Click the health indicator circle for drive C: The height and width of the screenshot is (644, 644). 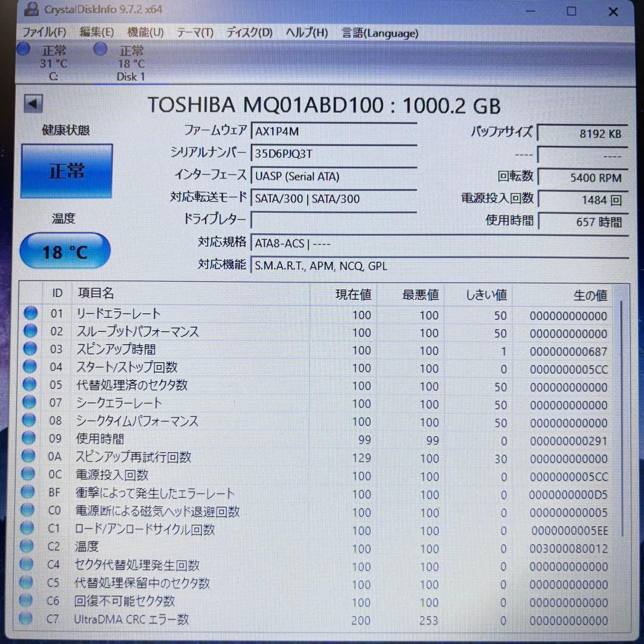pos(23,49)
